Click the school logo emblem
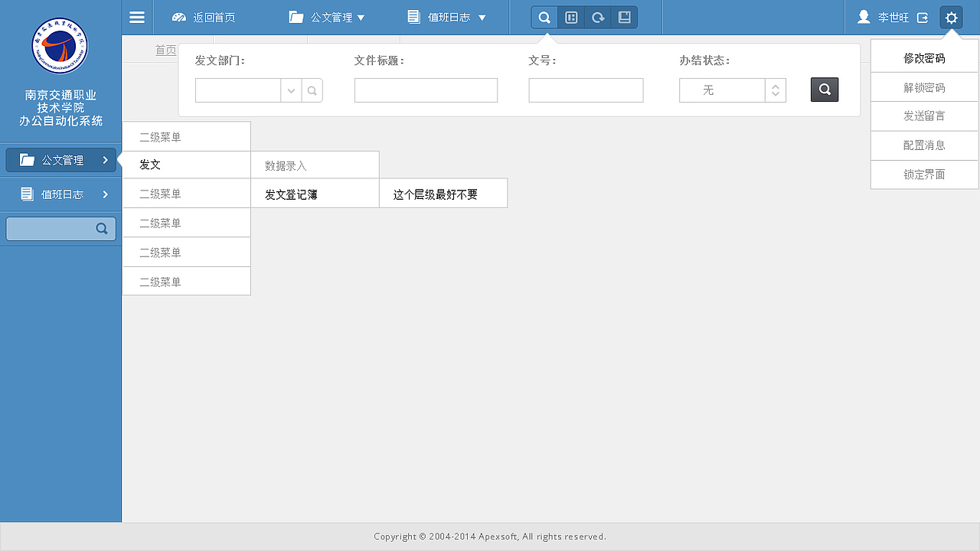The height and width of the screenshot is (551, 980). pyautogui.click(x=60, y=45)
